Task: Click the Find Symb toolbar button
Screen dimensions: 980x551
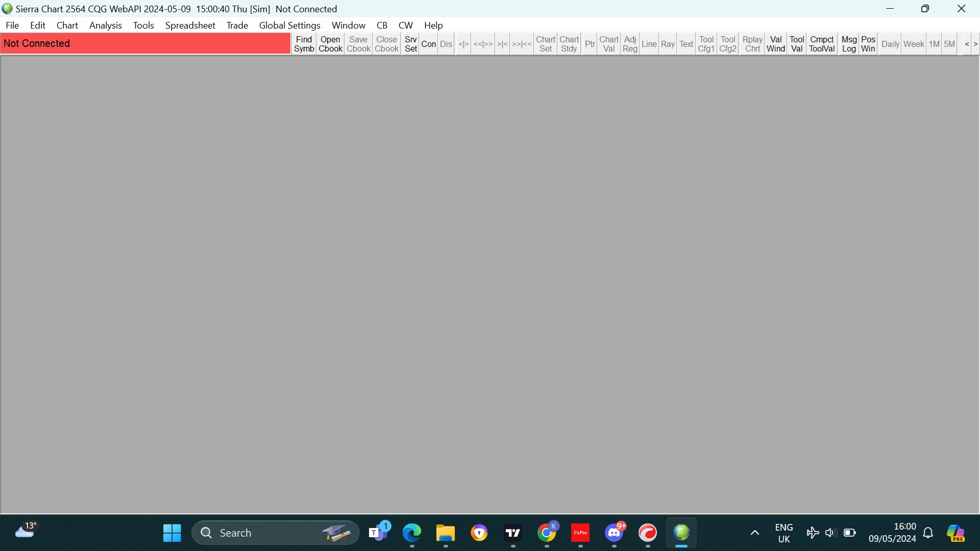Action: coord(304,44)
